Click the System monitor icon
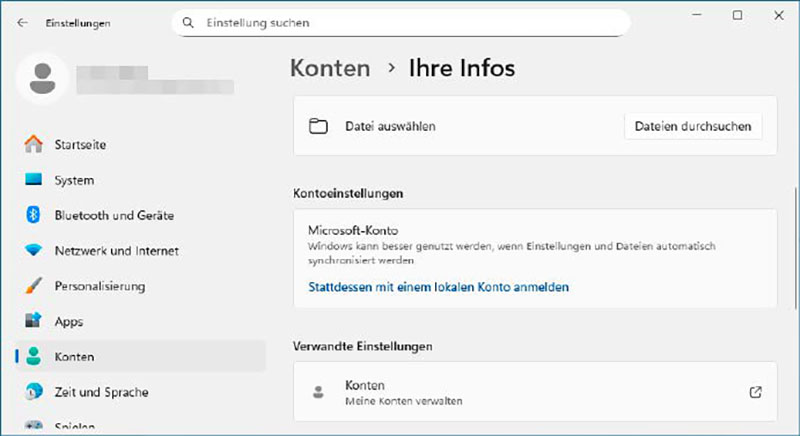This screenshot has height=436, width=800. point(34,179)
